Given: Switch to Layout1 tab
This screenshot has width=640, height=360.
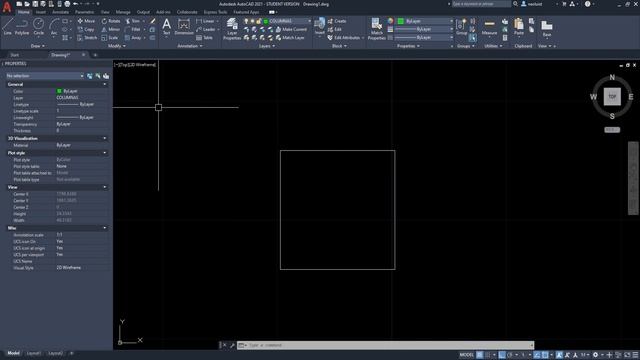Looking at the screenshot, I should [33, 353].
